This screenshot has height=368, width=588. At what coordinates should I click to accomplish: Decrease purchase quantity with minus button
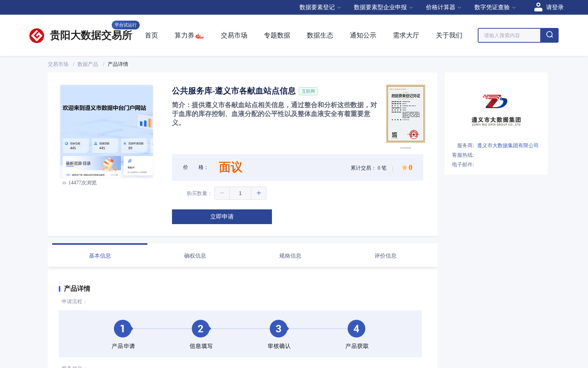[222, 193]
